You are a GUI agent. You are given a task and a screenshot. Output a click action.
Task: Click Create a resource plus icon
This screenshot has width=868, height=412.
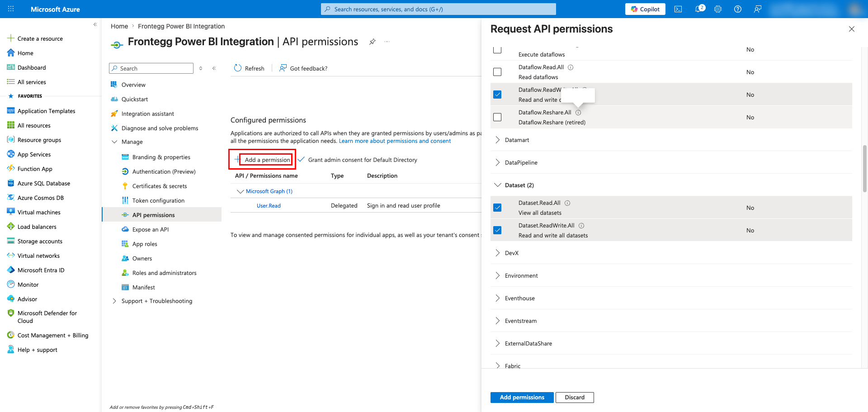11,38
